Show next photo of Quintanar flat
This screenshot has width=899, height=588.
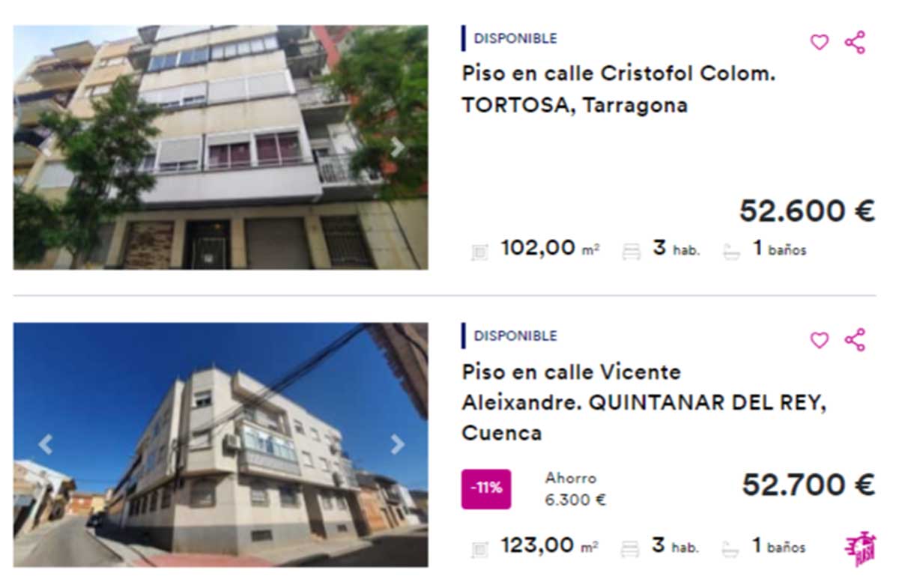click(x=397, y=445)
